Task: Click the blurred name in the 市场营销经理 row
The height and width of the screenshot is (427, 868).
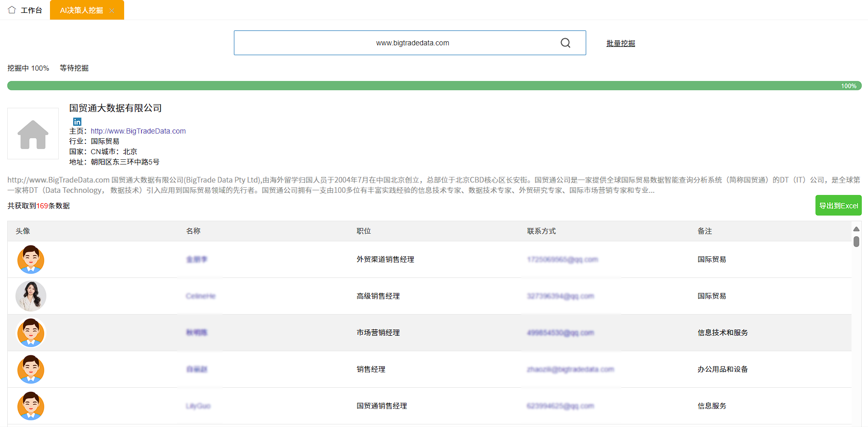Action: (x=197, y=333)
